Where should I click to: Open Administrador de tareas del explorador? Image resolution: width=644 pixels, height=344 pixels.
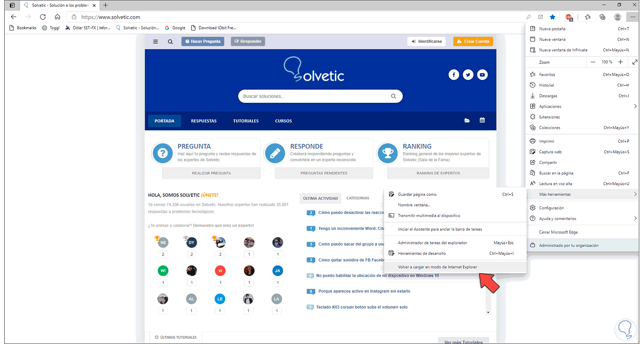point(455,243)
